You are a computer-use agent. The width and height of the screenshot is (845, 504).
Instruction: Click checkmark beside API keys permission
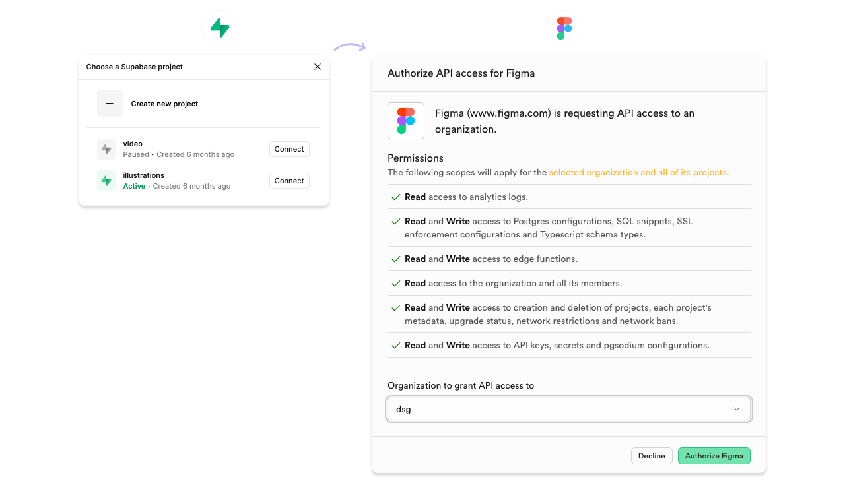coord(395,346)
